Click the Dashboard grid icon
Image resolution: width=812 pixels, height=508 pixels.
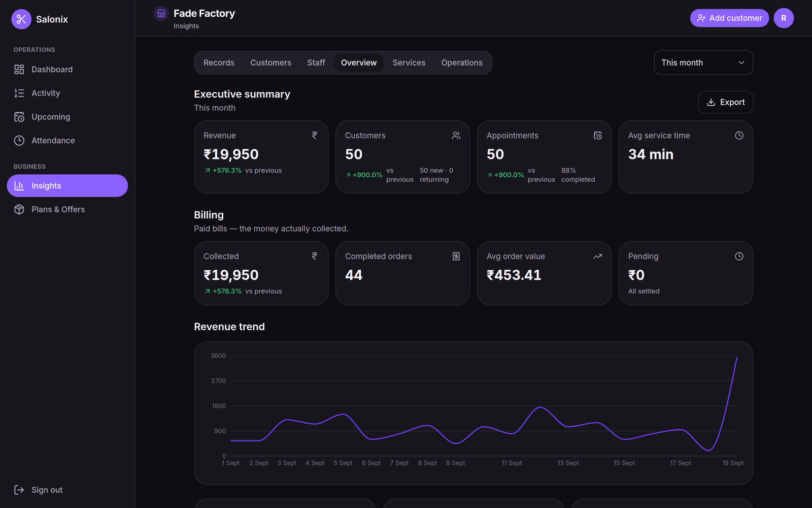pyautogui.click(x=19, y=70)
